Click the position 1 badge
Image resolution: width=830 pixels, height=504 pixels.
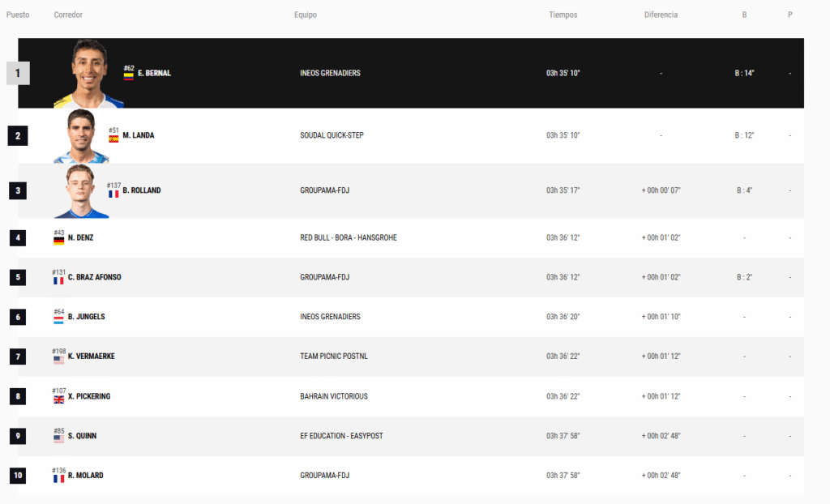[18, 74]
